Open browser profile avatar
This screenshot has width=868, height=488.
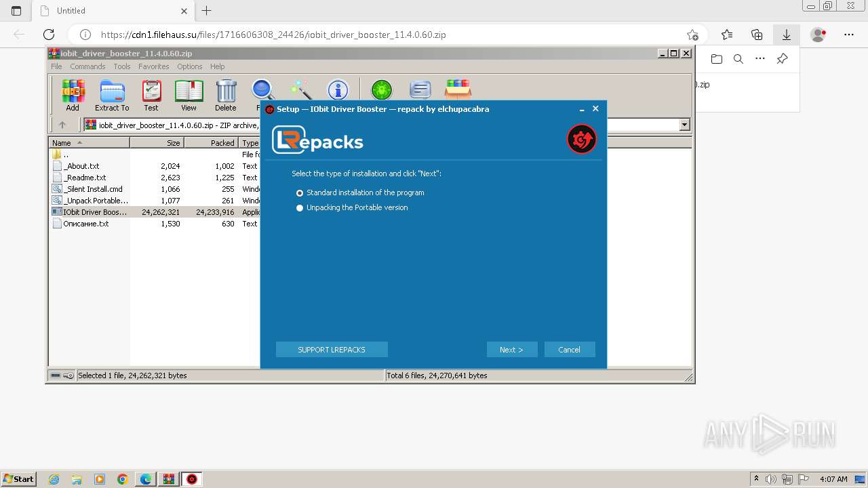818,35
